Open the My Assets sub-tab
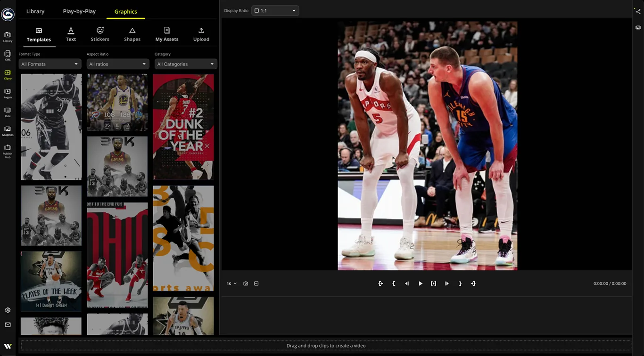Screen dimensions: 644x356 (x=167, y=35)
